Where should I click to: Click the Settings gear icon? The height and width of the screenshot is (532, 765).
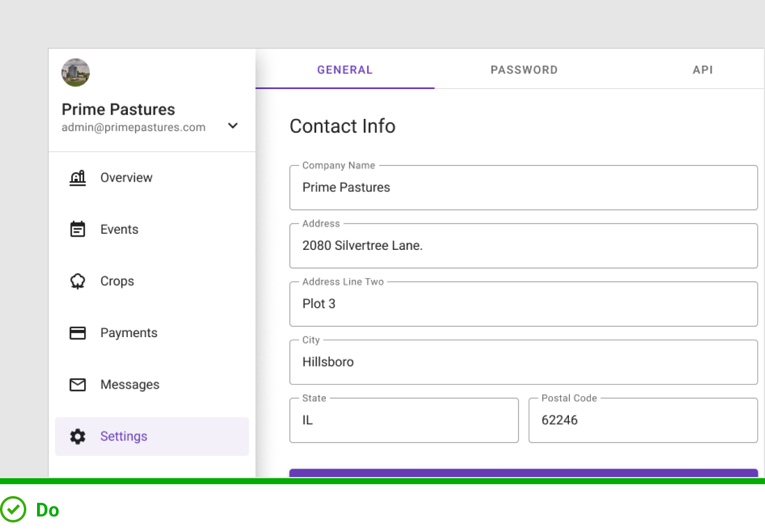[x=78, y=436]
